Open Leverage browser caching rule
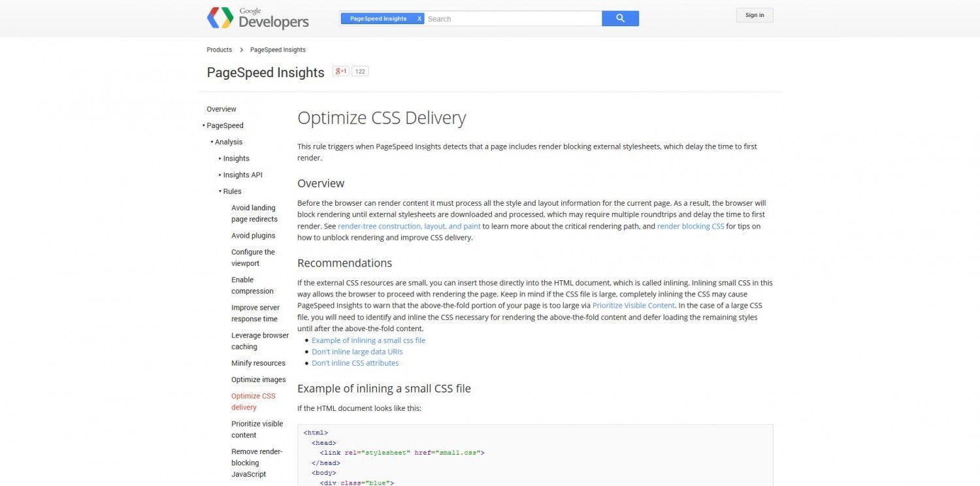The width and height of the screenshot is (980, 486). (x=260, y=341)
